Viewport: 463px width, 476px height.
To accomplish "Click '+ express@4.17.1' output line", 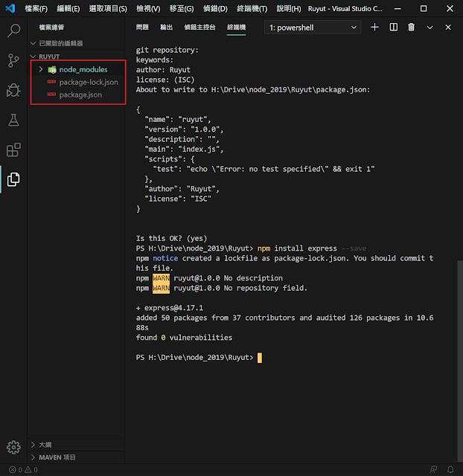I will coord(170,308).
